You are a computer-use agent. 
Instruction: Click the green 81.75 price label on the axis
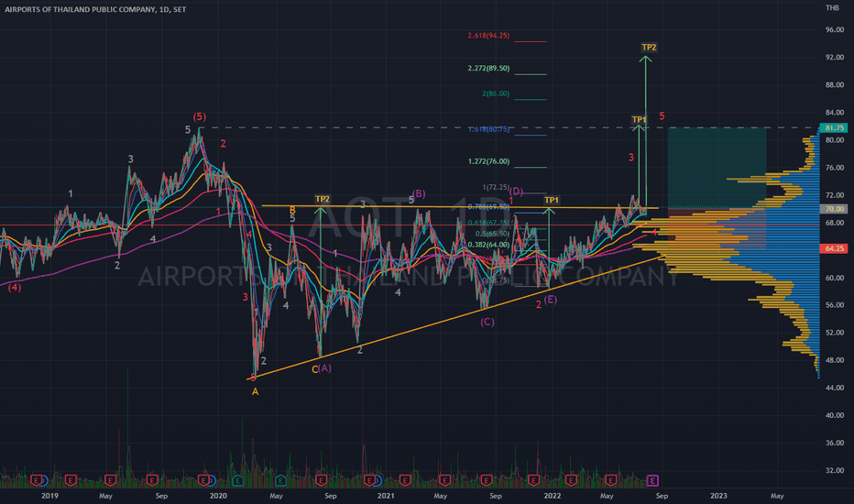click(x=834, y=128)
